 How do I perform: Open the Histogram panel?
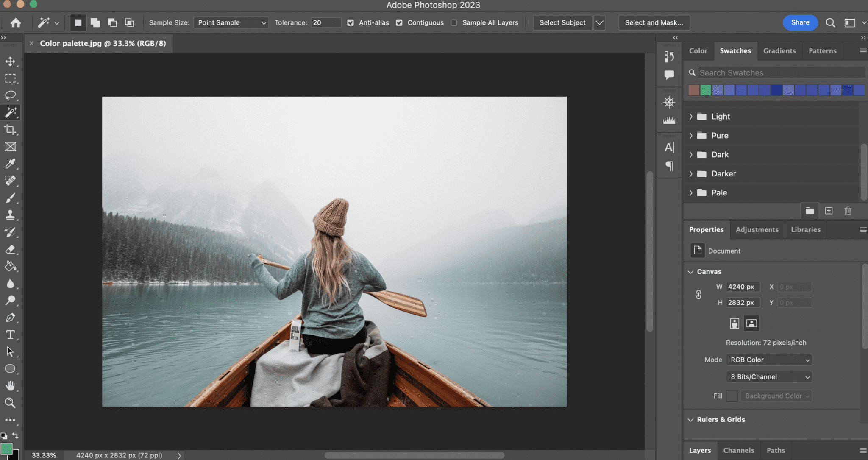[x=669, y=120]
